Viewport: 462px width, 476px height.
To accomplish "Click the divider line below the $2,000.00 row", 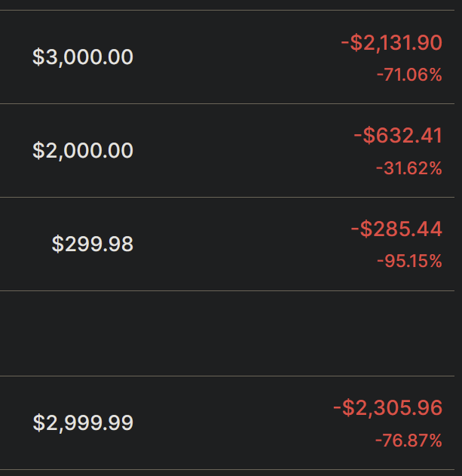I will point(226,197).
